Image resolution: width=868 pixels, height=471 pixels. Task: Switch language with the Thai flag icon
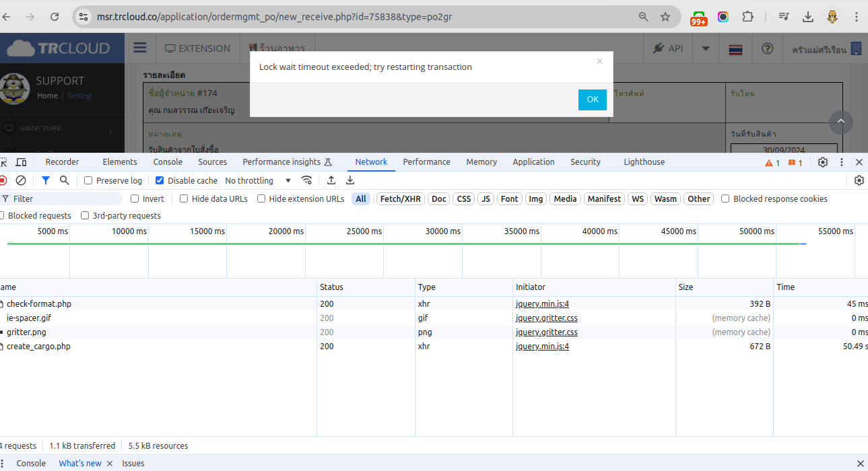[735, 49]
